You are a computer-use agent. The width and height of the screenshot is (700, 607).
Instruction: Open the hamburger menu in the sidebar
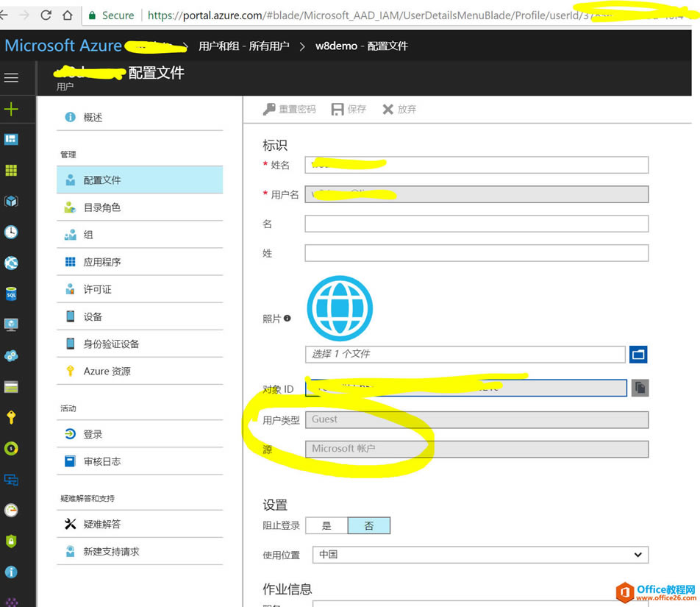[x=11, y=78]
